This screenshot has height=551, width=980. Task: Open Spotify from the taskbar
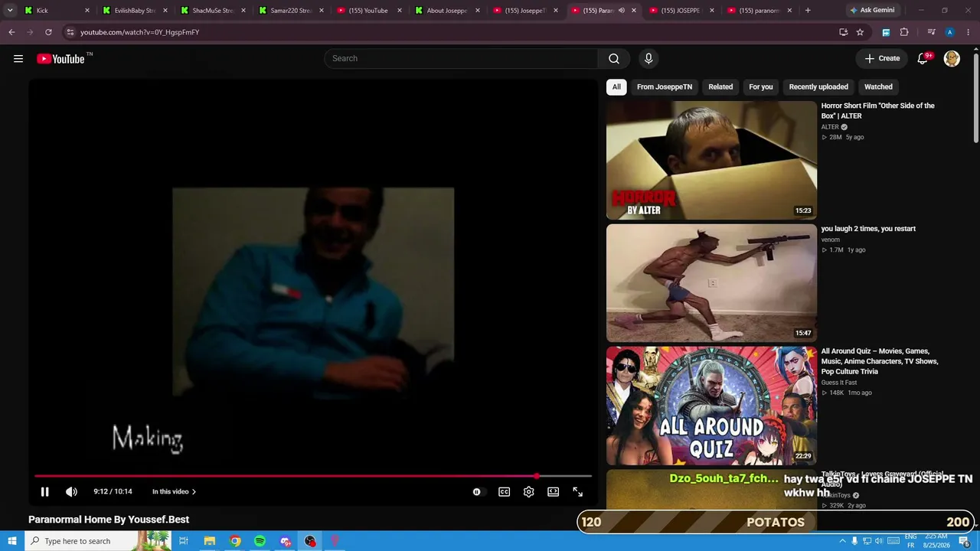[260, 541]
